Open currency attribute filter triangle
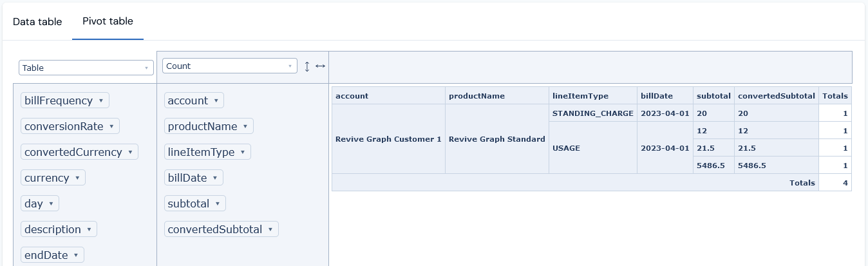868x266 pixels. tap(77, 178)
